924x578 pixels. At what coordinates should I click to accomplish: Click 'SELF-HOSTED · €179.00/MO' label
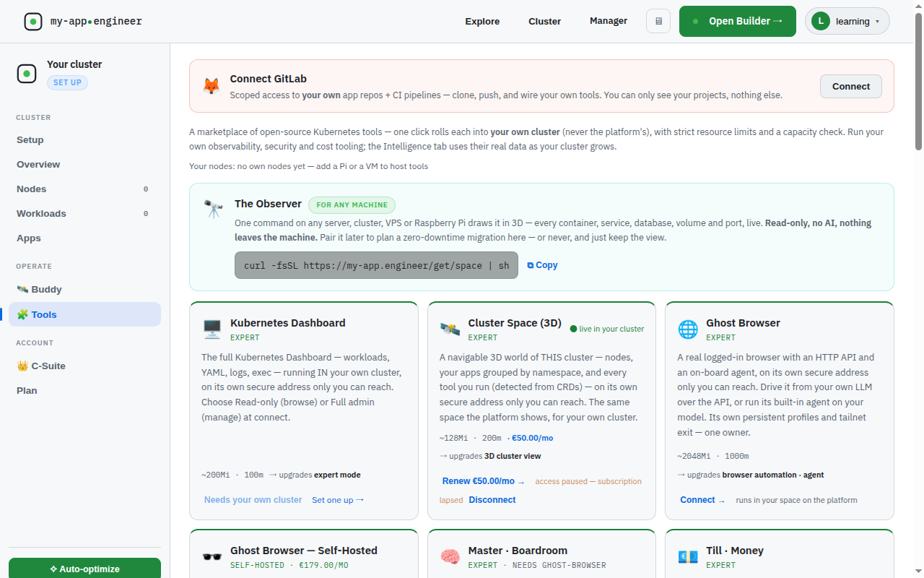click(289, 565)
